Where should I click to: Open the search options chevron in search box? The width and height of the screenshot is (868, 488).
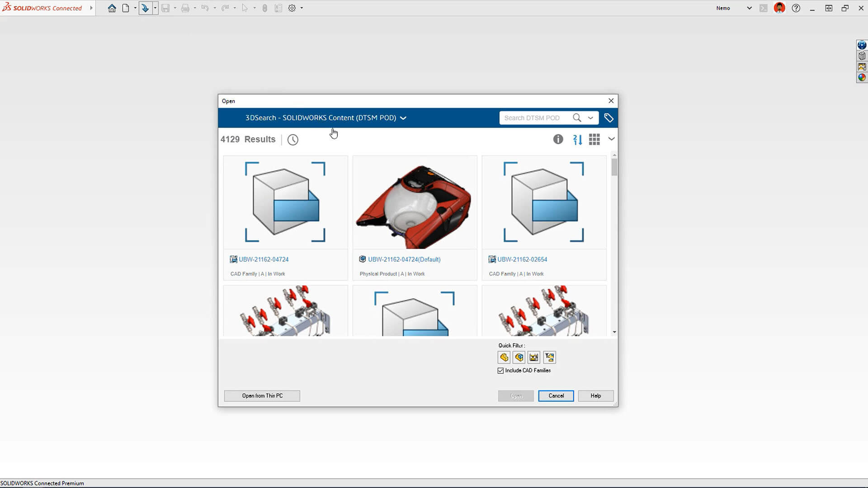(590, 118)
